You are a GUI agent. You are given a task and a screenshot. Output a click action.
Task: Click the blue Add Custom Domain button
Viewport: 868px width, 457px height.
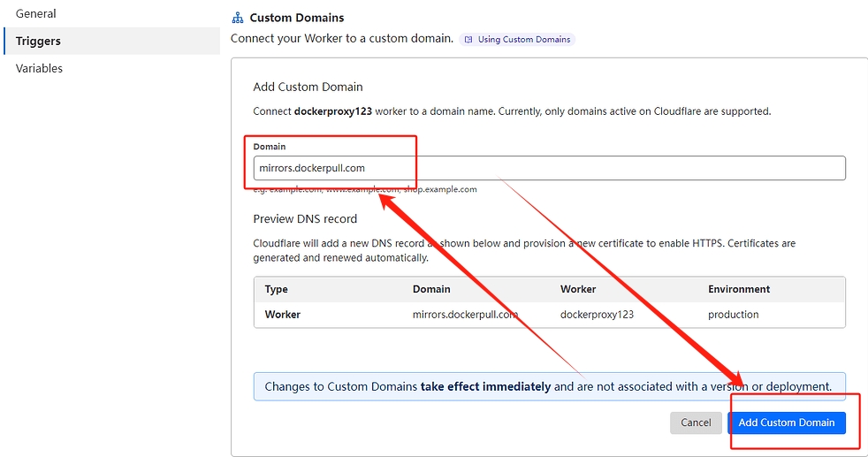click(x=786, y=423)
